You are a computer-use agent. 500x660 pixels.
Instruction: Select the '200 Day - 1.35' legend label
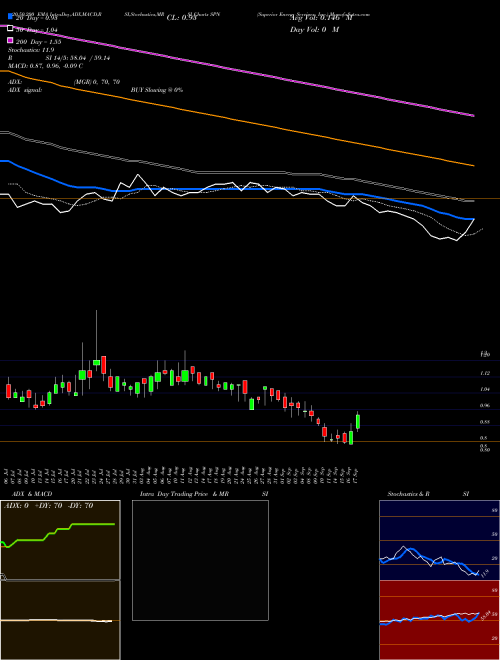click(x=38, y=42)
